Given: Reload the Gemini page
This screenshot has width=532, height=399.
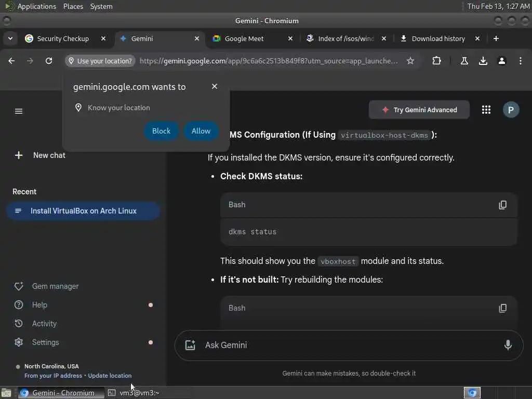Looking at the screenshot, I should (x=49, y=61).
